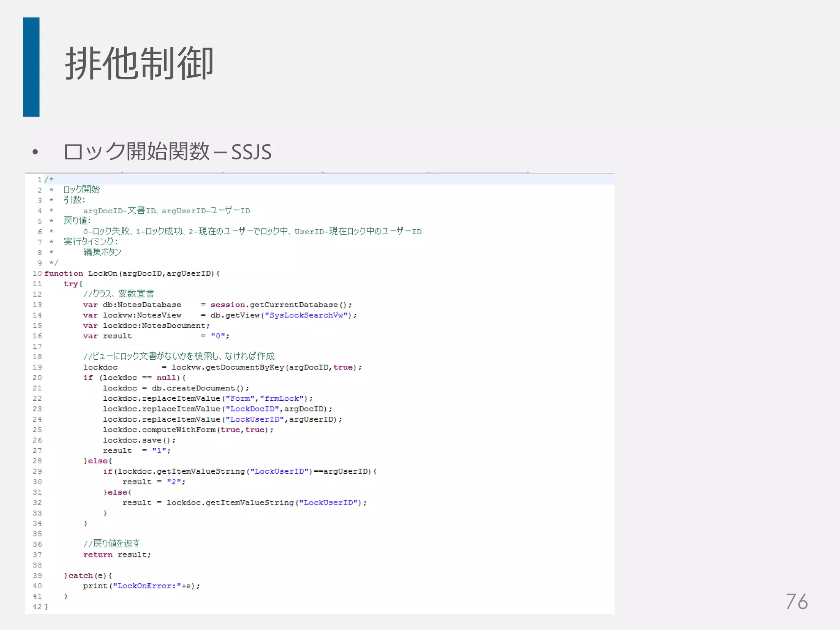Click the }else{ on line 28
Screen dimensions: 840x630
click(98, 461)
